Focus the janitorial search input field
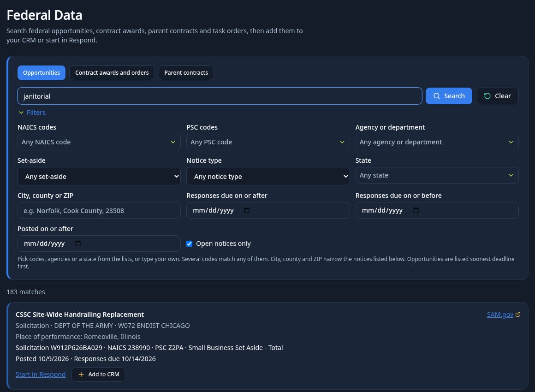 click(x=220, y=96)
